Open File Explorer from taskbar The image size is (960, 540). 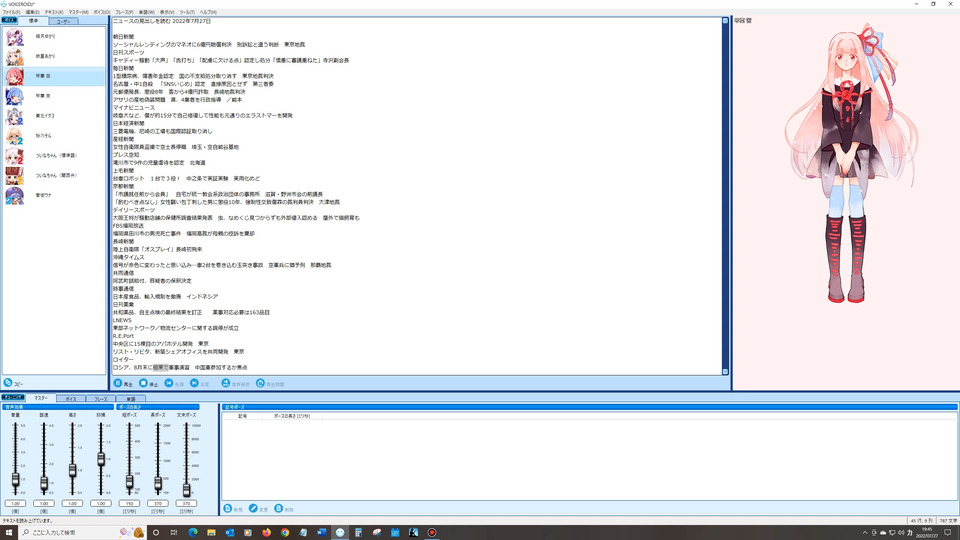tap(211, 533)
